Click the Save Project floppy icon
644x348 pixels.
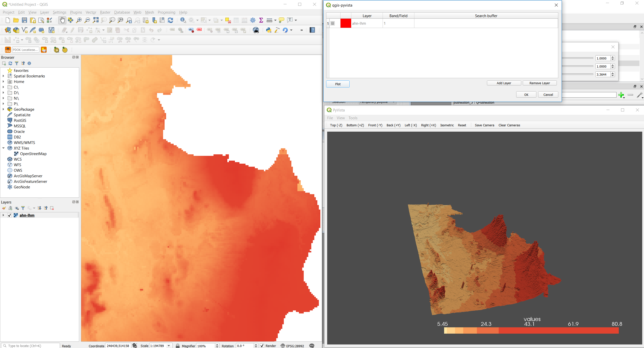click(x=24, y=20)
